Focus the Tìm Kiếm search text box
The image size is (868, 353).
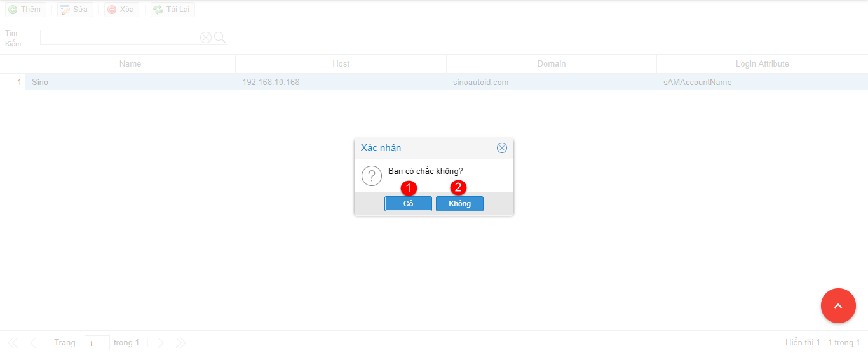119,37
